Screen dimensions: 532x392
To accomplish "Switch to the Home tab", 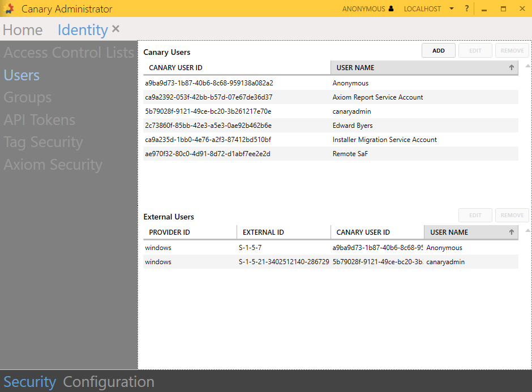I will [23, 30].
